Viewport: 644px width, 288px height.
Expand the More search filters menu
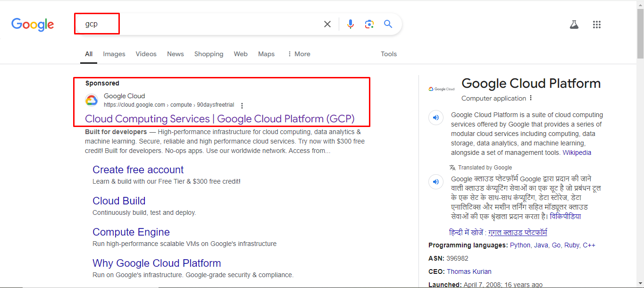299,54
